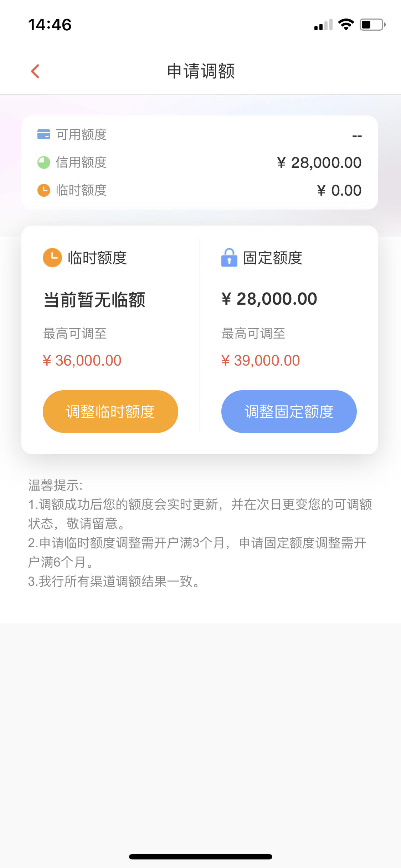Viewport: 401px width, 868px height.
Task: Tap the 温馨提示 notice heading
Action: point(55,485)
